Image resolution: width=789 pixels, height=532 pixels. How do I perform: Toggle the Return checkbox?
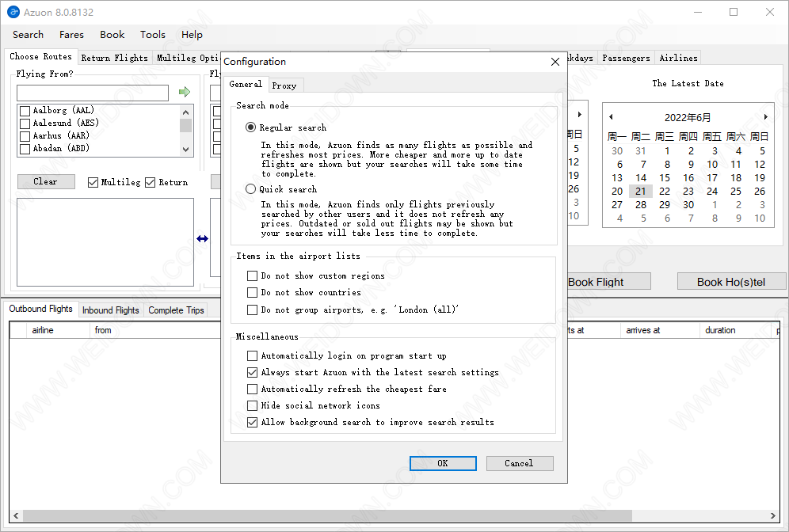[150, 183]
